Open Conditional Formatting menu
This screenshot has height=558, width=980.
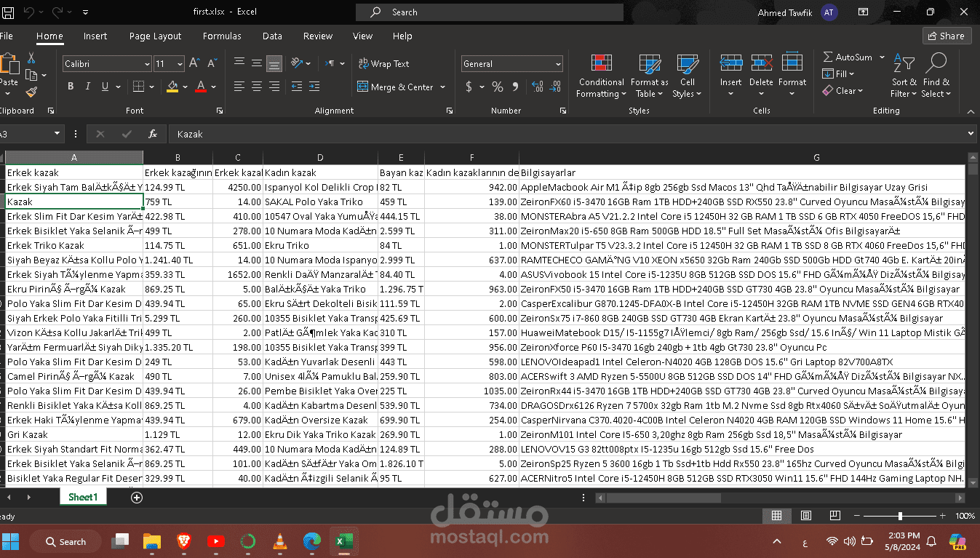(601, 76)
